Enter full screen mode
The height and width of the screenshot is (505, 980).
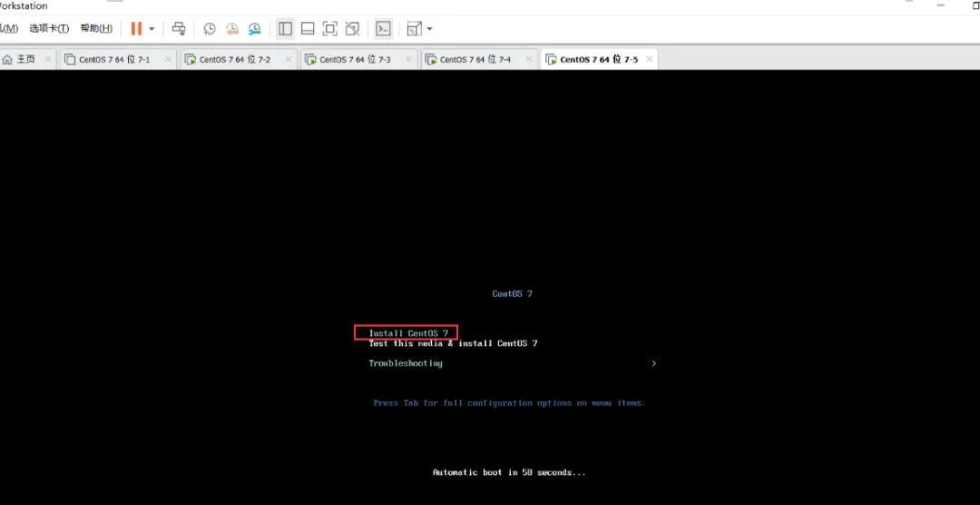click(x=330, y=28)
